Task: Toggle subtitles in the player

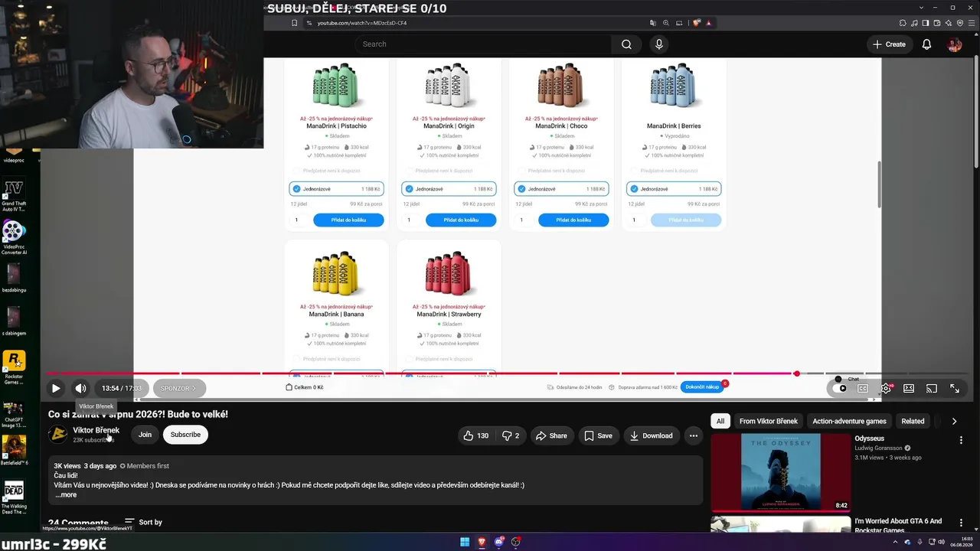Action: point(863,388)
